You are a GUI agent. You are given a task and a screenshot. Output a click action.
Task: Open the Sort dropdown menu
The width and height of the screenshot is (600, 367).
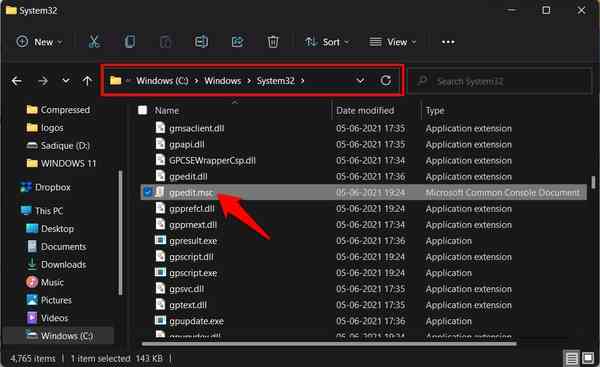pyautogui.click(x=327, y=42)
